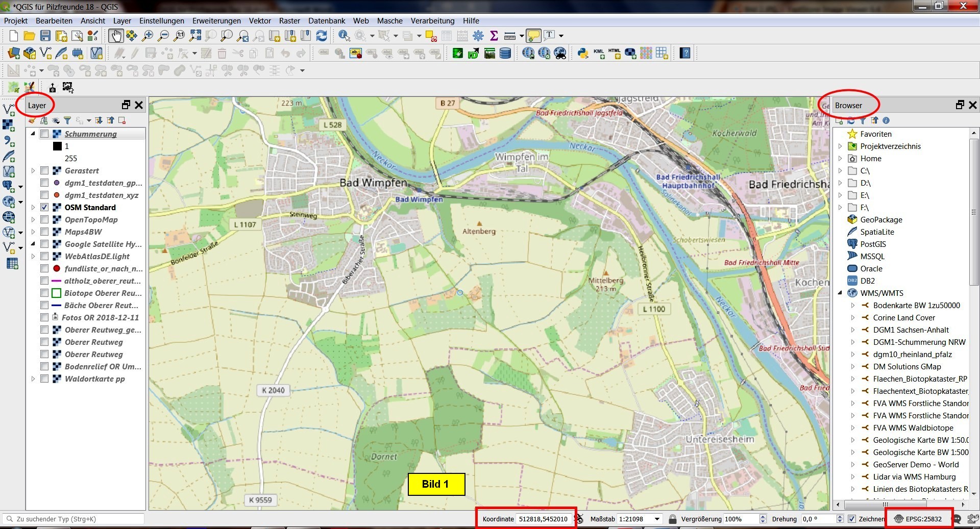Open the Maßstab scale dropdown
980x529 pixels.
tap(657, 519)
